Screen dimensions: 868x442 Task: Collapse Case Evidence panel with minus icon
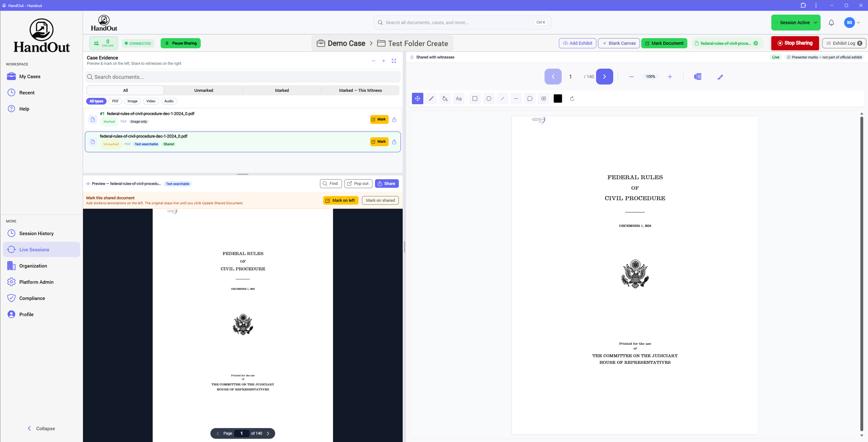(373, 61)
